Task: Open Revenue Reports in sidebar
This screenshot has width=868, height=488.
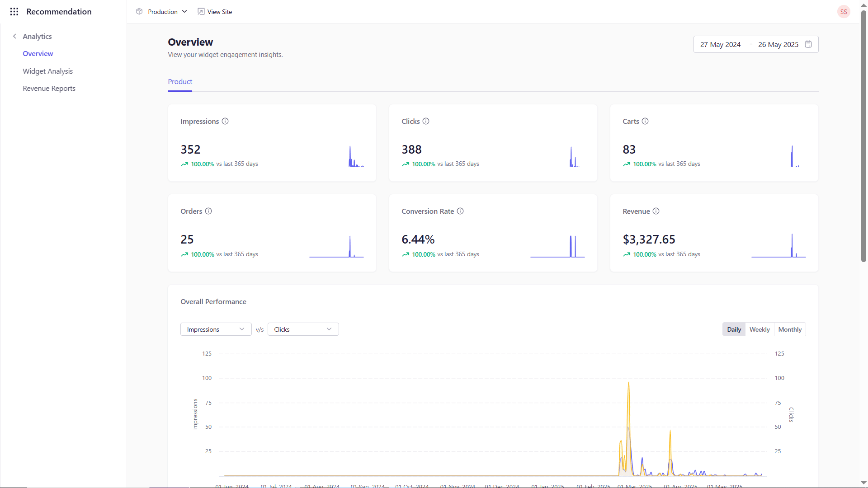Action: [x=49, y=89]
